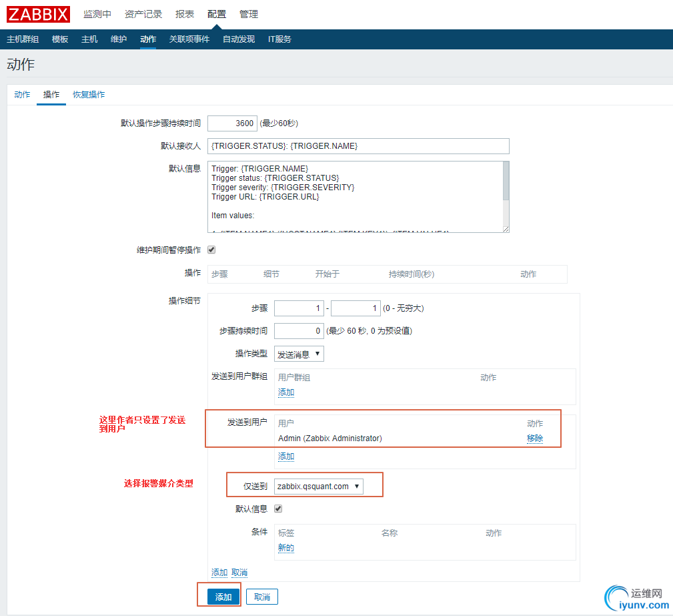This screenshot has width=673, height=616.
Task: Click into the 默认信息 message textarea
Action: point(356,197)
